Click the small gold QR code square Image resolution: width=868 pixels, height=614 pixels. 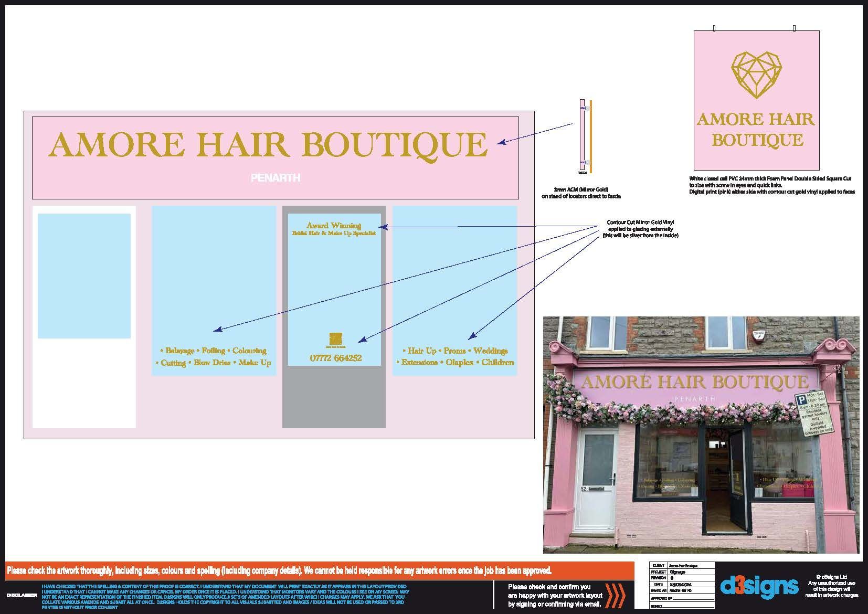click(335, 338)
